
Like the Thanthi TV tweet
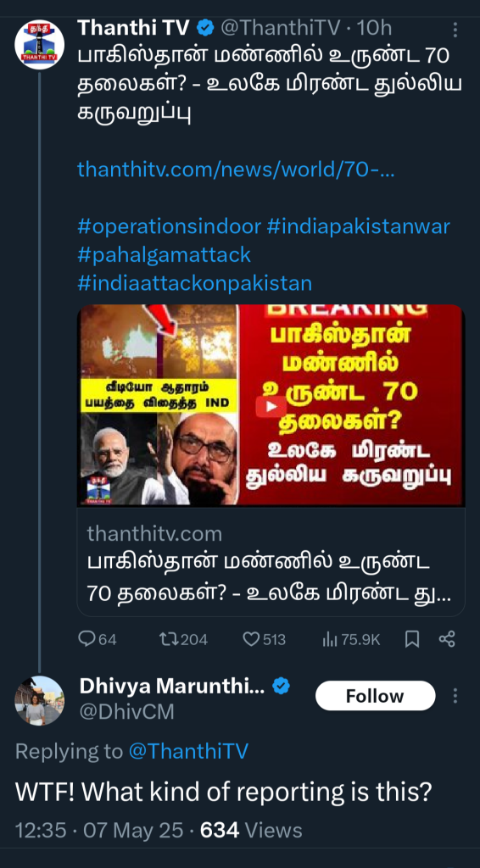click(x=264, y=640)
